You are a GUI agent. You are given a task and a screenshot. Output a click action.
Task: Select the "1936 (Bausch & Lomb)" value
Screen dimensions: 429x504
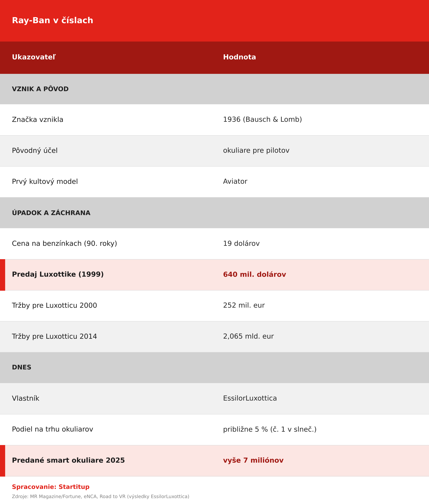point(262,120)
